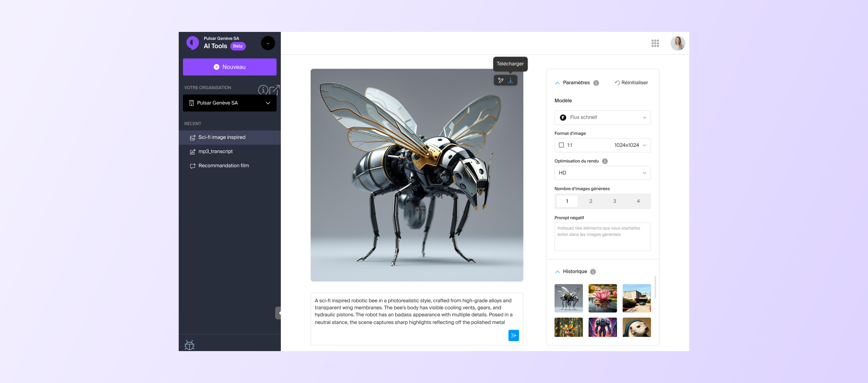Click the generated robotic bee image
The image size is (868, 383).
[x=417, y=175]
